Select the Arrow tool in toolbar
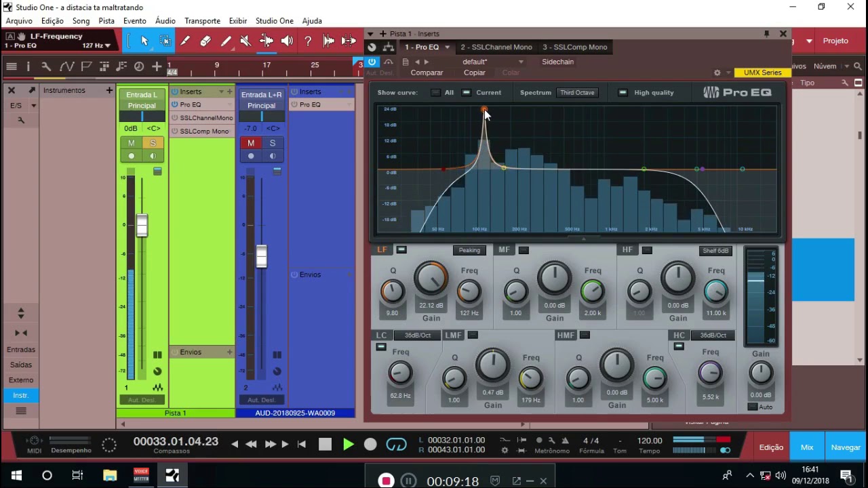 144,41
